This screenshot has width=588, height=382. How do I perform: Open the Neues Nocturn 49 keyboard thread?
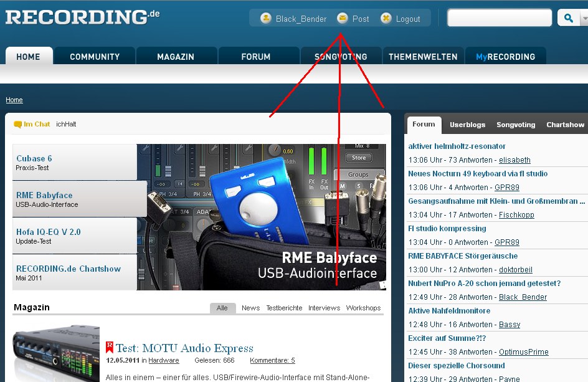coord(478,174)
